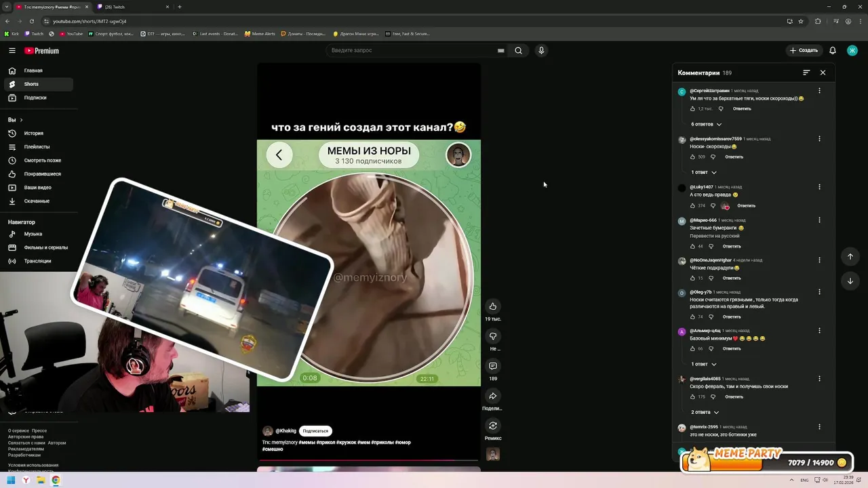Open the comments sort order menu
This screenshot has height=488, width=868.
tap(806, 73)
